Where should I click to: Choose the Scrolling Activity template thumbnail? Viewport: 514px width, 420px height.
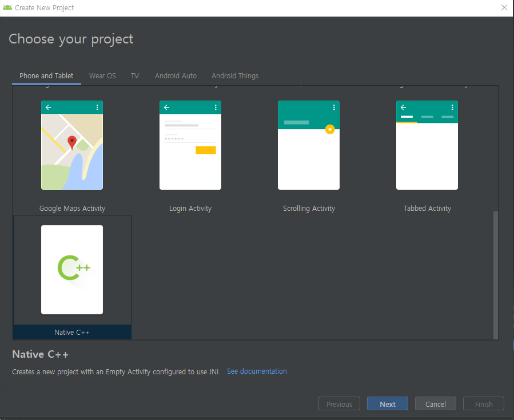click(x=309, y=145)
